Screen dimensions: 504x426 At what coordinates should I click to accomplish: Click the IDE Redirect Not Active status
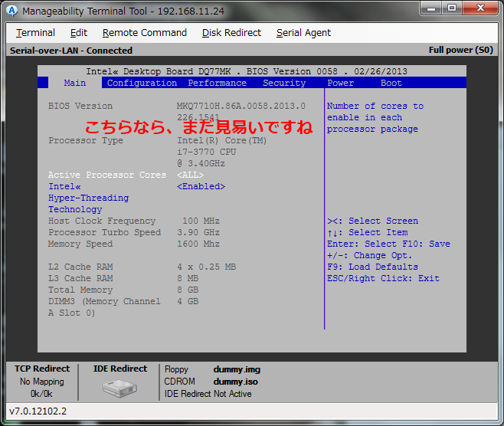pos(208,394)
